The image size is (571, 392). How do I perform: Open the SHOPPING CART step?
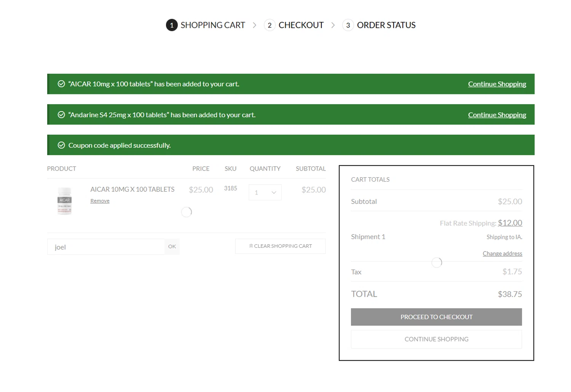pos(213,25)
